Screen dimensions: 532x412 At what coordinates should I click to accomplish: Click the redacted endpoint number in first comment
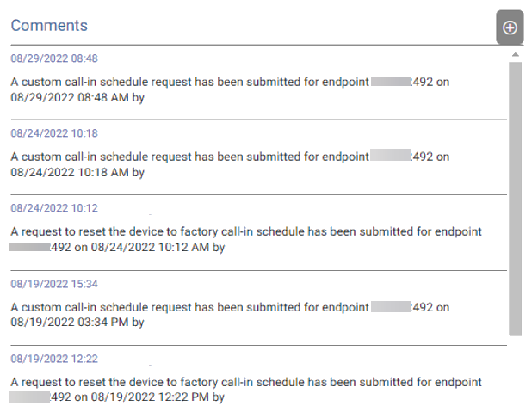[x=391, y=82]
